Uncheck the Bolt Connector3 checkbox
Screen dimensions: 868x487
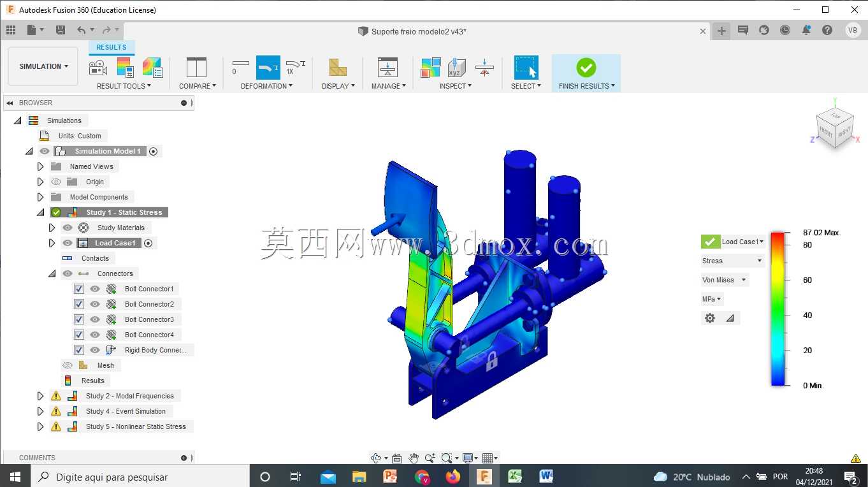click(79, 319)
